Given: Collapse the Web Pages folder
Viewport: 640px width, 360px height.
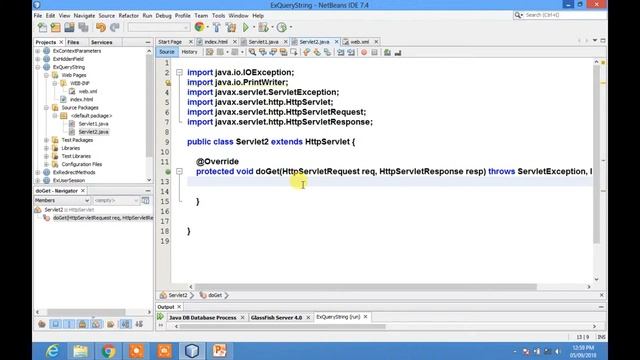Looking at the screenshot, I should [47, 75].
